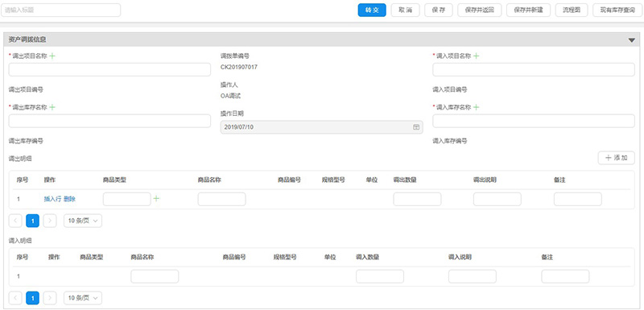This screenshot has width=644, height=310.
Task: Click the 调出数量 column header
Action: [405, 180]
